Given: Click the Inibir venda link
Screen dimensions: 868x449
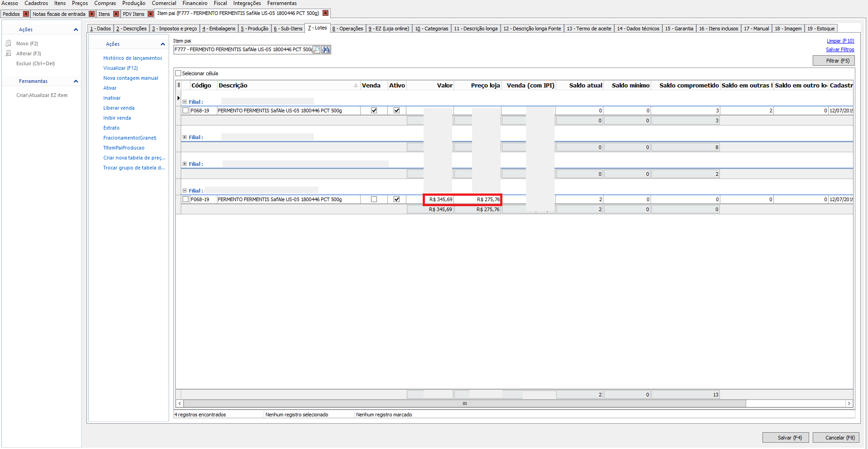Looking at the screenshot, I should tap(117, 118).
